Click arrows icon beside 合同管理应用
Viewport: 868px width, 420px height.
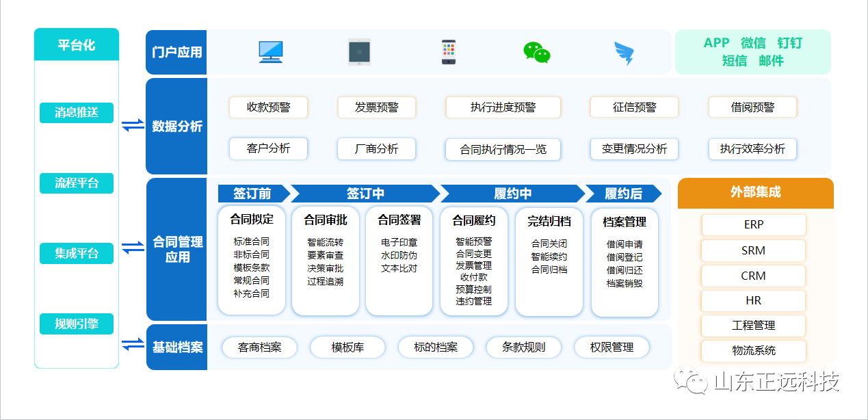coord(133,248)
